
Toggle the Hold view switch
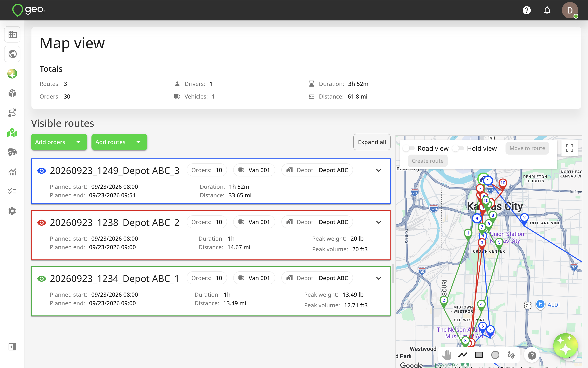(458, 148)
